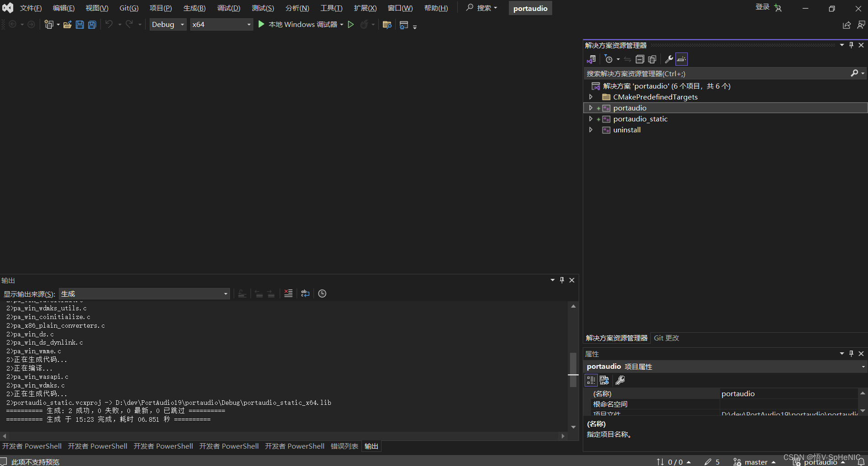Switch to the Git 更改 tab
This screenshot has width=868, height=466.
[666, 338]
